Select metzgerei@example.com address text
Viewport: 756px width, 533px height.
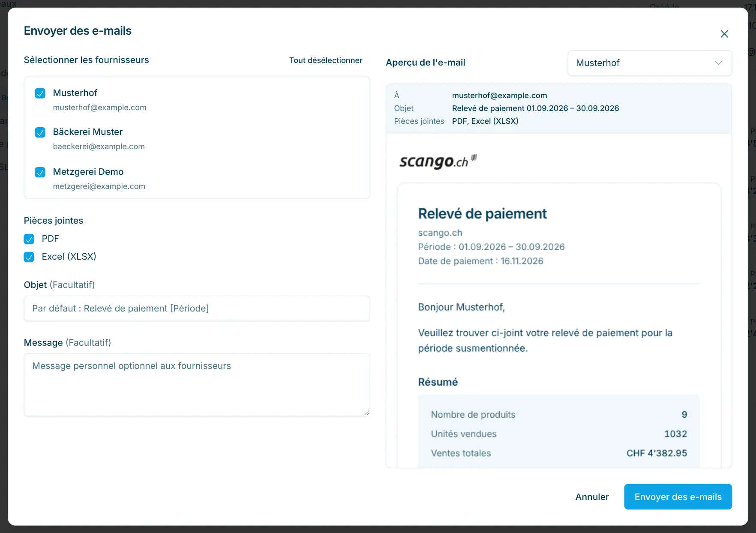point(99,186)
